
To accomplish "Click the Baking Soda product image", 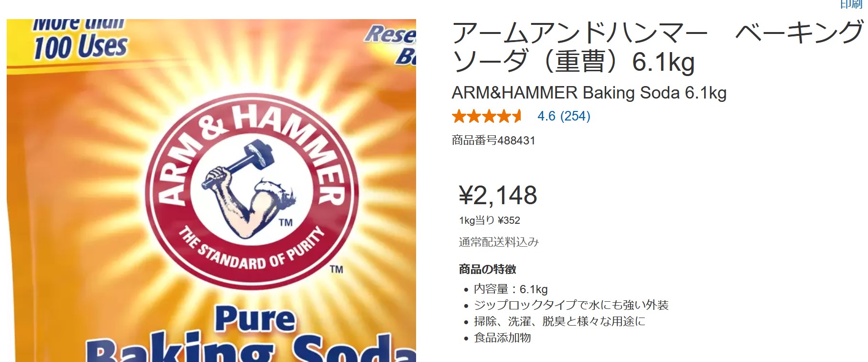I will click(x=211, y=190).
